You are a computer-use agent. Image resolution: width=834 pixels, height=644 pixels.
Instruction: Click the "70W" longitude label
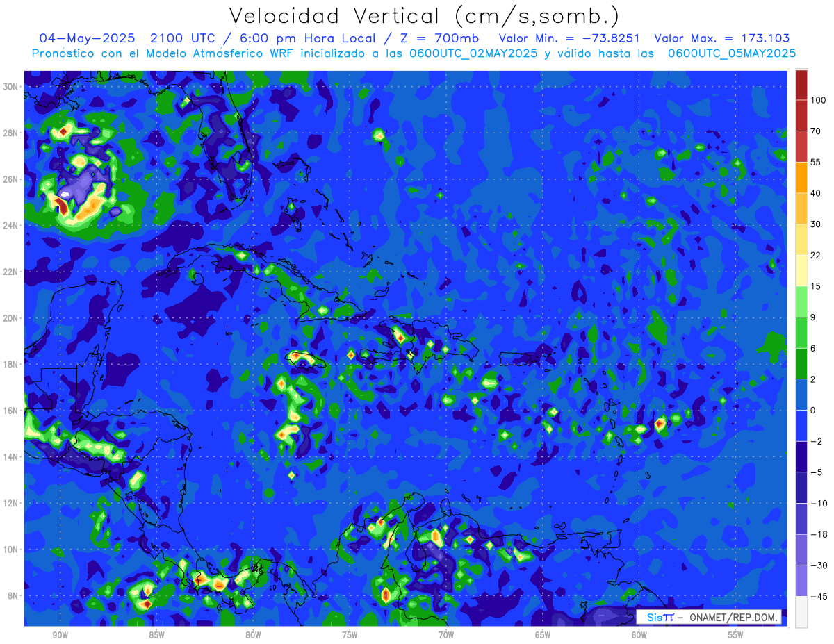tap(446, 635)
